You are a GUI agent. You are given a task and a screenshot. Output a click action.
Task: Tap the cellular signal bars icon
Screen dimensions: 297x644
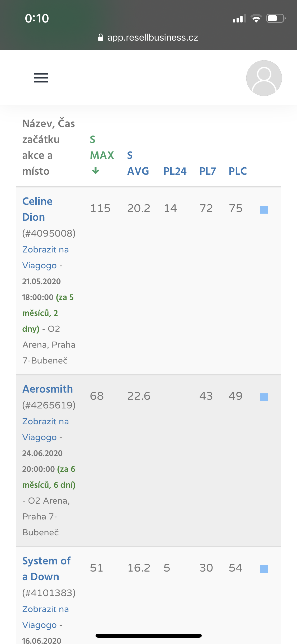[x=239, y=19]
